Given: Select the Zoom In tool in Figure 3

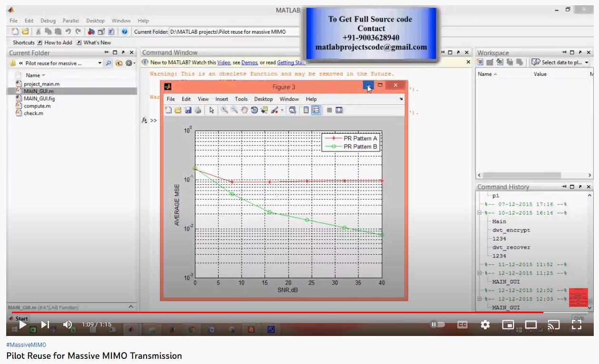Looking at the screenshot, I should (224, 110).
